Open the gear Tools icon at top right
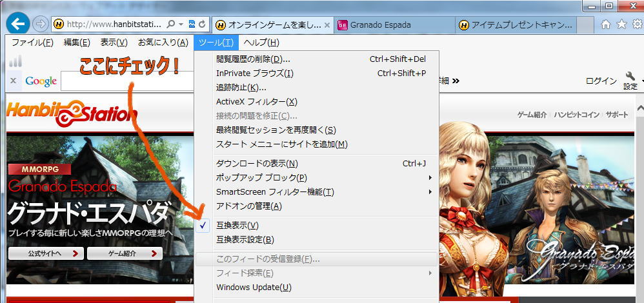The height and width of the screenshot is (303, 644). 638,24
